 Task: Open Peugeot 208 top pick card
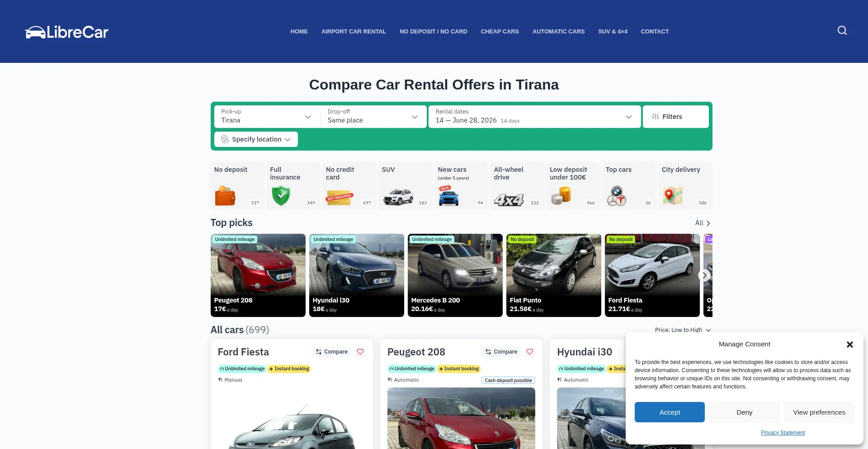tap(258, 275)
